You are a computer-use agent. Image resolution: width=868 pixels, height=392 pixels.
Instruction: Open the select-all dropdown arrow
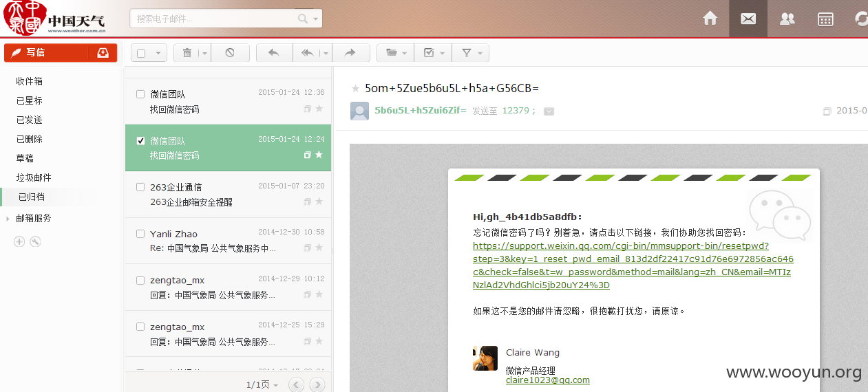click(158, 54)
